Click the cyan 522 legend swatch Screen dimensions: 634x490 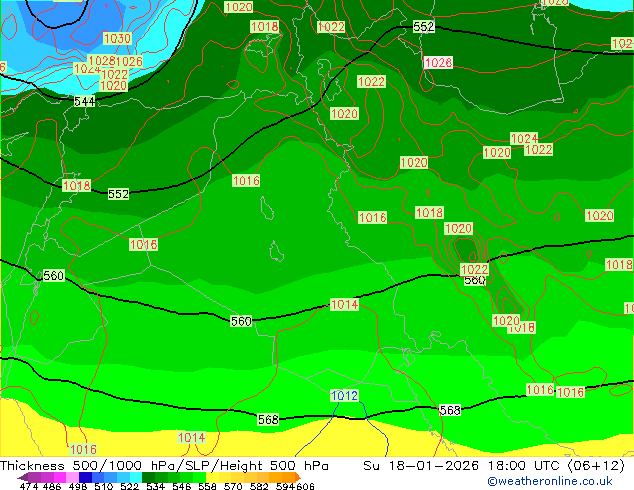136,477
